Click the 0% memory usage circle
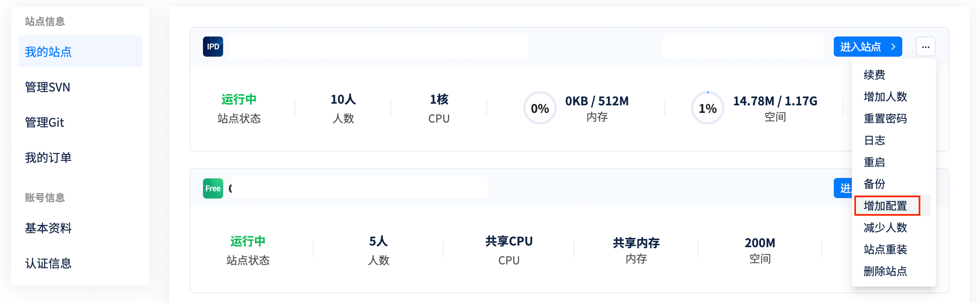Screen dimensions: 980x303 click(540, 108)
